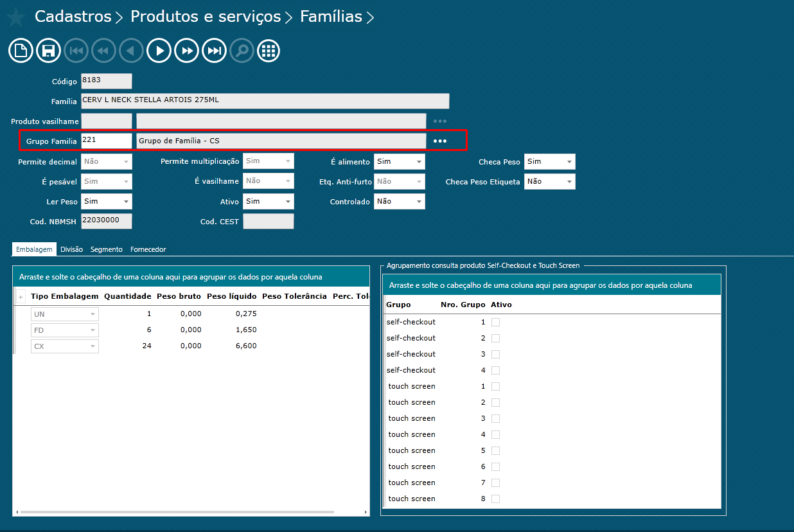Open the Checa Peso dropdown
The height and width of the screenshot is (532, 794).
coord(550,162)
